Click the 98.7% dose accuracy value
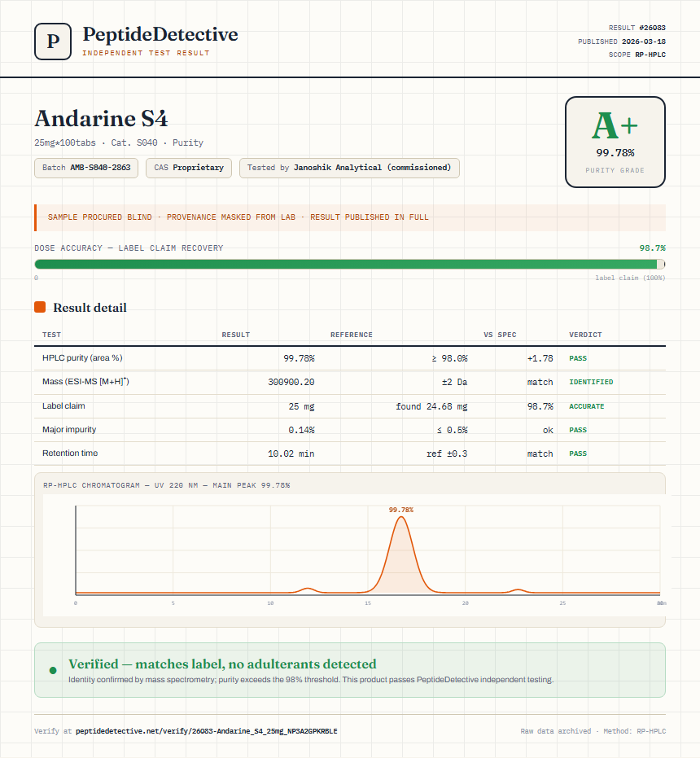Screen dimensions: 700x758 [652, 248]
